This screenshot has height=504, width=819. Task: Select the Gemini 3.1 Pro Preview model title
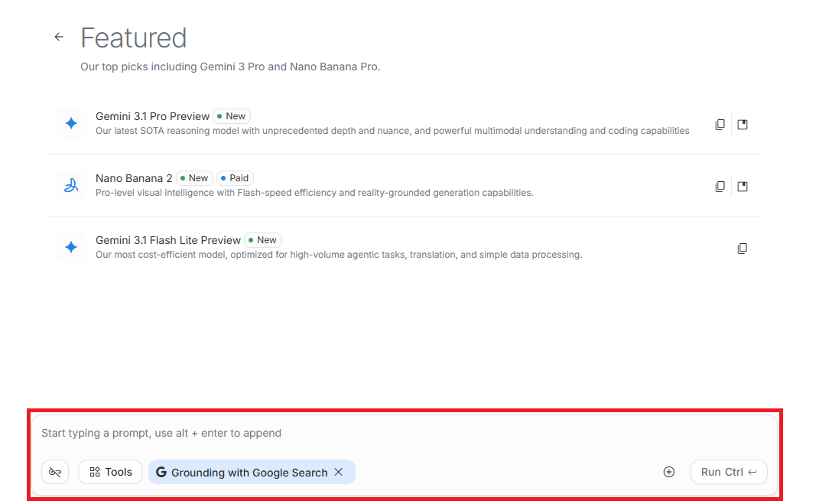coord(152,116)
